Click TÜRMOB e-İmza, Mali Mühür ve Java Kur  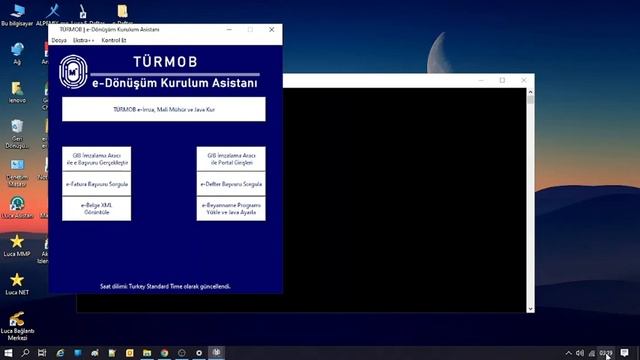click(164, 109)
